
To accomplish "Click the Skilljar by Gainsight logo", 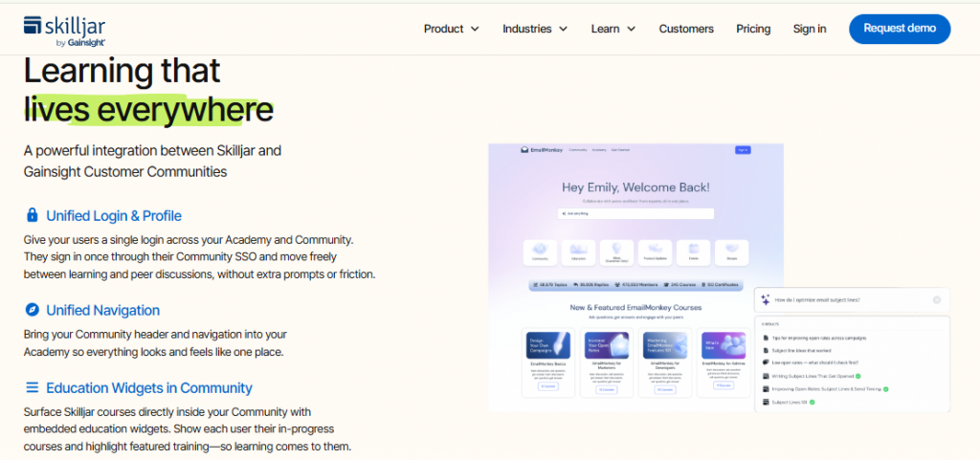I will (x=64, y=30).
